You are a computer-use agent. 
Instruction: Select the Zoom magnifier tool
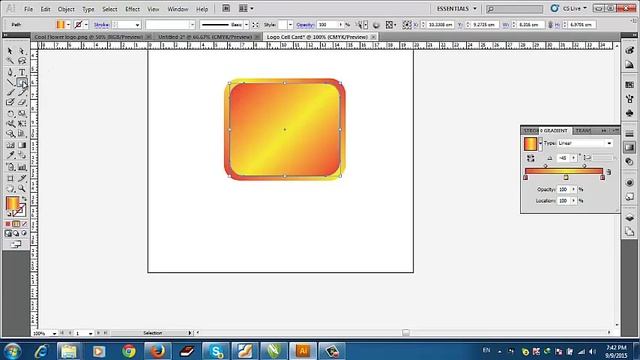22,189
